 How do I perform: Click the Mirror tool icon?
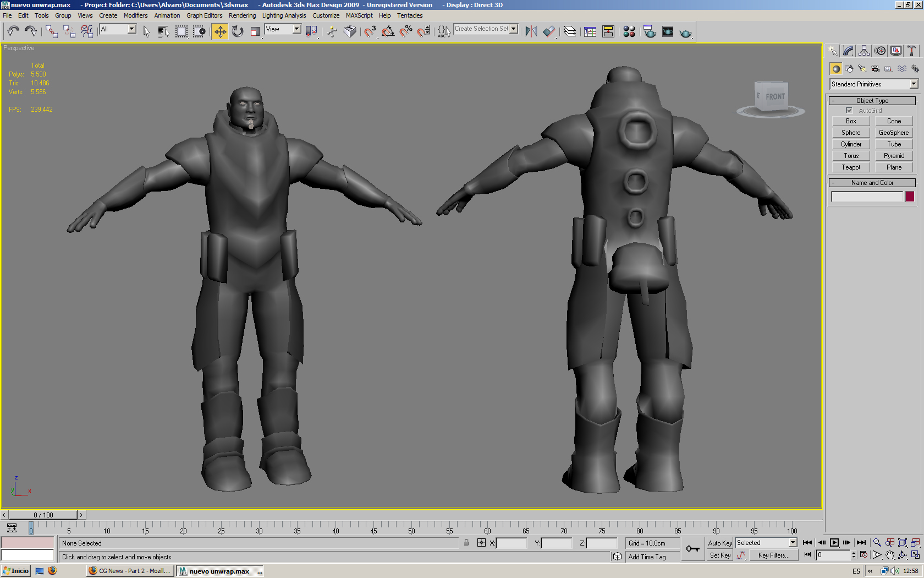531,32
